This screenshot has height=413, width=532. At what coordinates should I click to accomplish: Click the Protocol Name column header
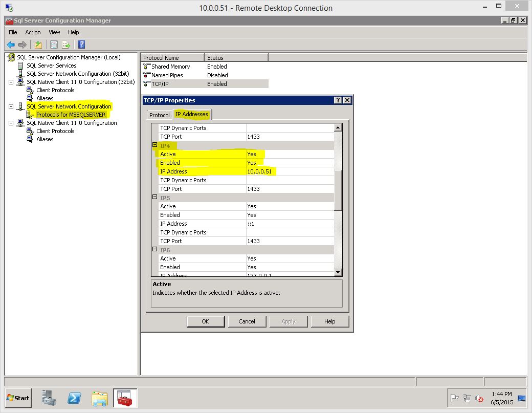click(172, 58)
